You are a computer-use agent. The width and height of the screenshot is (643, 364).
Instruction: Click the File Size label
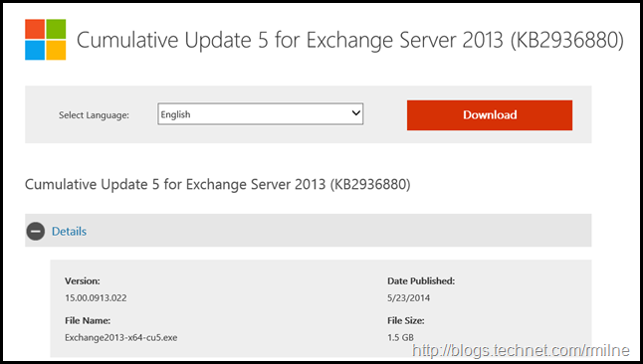406,320
